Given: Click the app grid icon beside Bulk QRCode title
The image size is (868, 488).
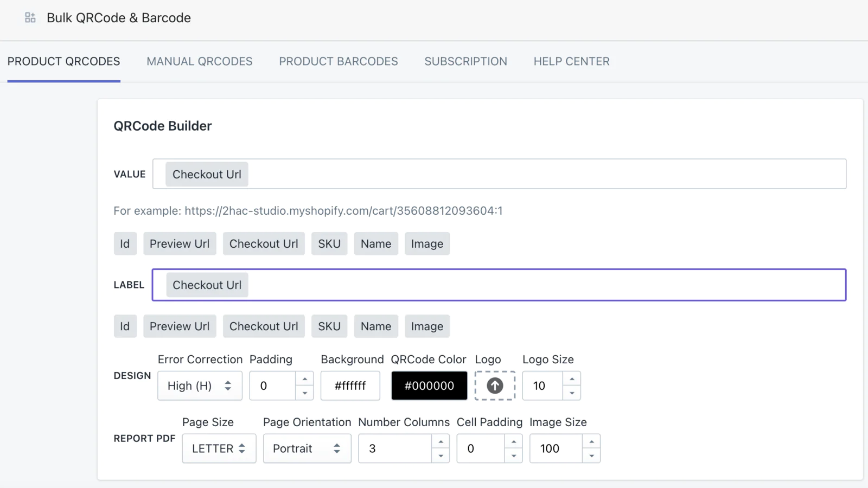Looking at the screenshot, I should pos(30,18).
